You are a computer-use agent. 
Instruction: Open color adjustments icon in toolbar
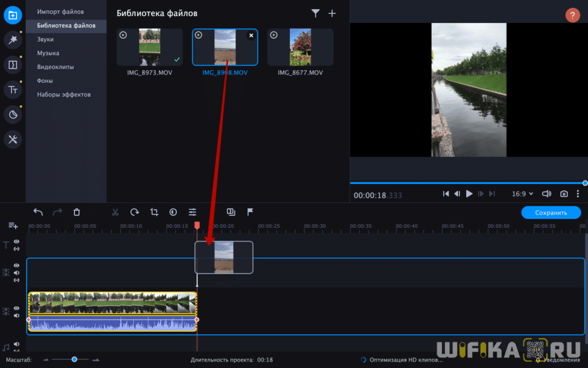click(173, 212)
